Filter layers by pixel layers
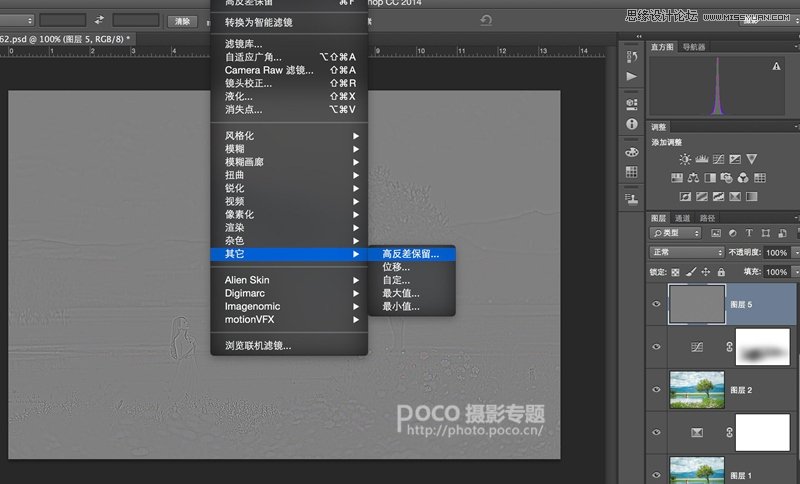The image size is (800, 484). [x=716, y=233]
